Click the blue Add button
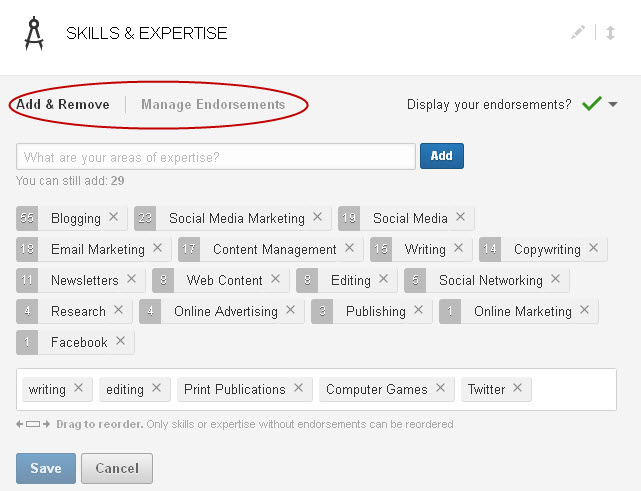This screenshot has width=641, height=491. [442, 156]
